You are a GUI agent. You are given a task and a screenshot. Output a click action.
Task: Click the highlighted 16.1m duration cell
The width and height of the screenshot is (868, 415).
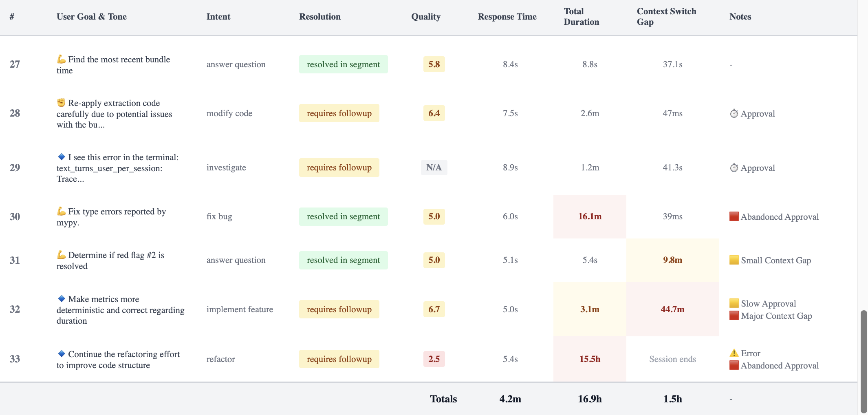(589, 216)
